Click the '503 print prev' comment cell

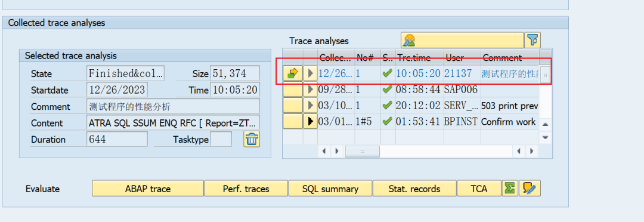click(x=509, y=105)
